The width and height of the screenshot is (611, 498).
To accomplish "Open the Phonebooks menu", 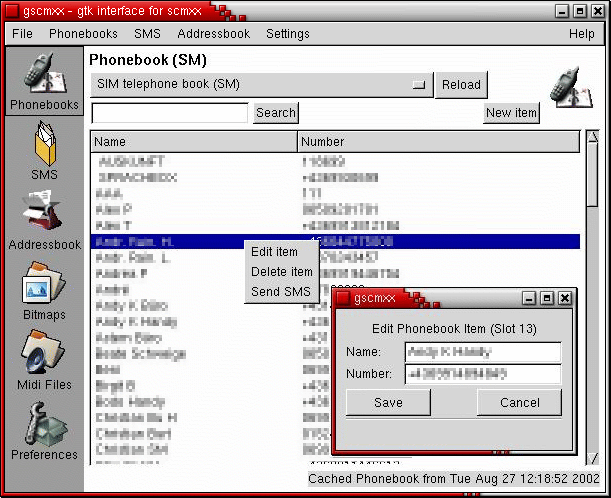I will pos(83,34).
